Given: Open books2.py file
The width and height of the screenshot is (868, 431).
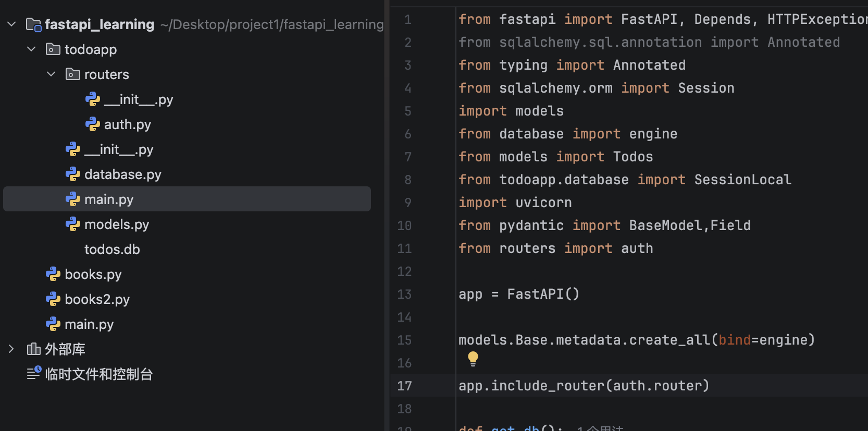Looking at the screenshot, I should [x=97, y=299].
